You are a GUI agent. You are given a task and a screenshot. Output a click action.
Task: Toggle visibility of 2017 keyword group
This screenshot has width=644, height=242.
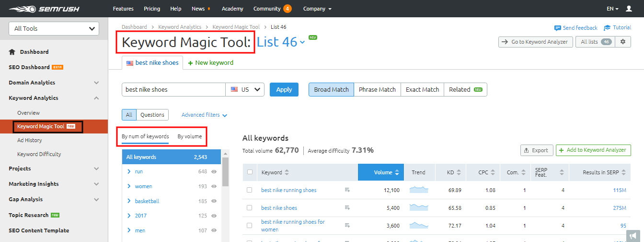click(x=214, y=216)
